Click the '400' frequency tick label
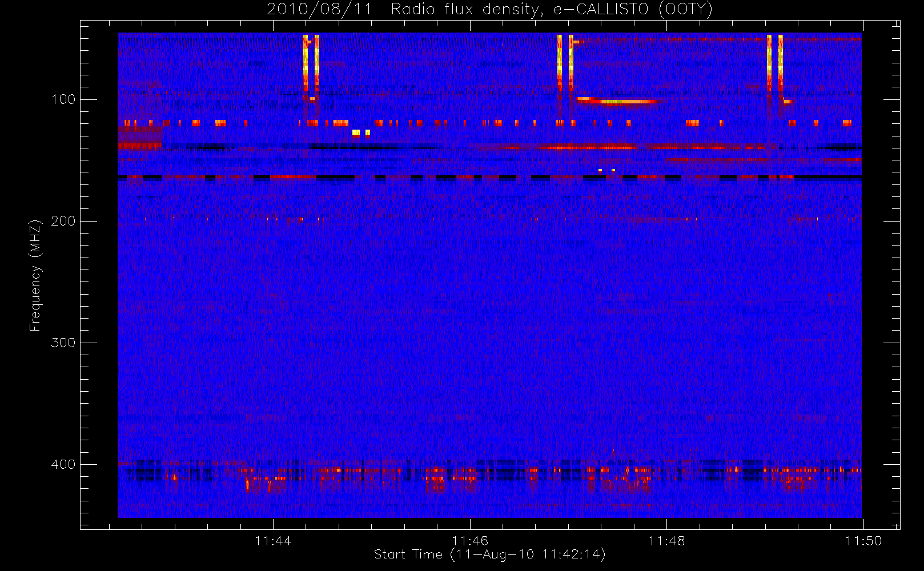The height and width of the screenshot is (571, 924). [63, 464]
